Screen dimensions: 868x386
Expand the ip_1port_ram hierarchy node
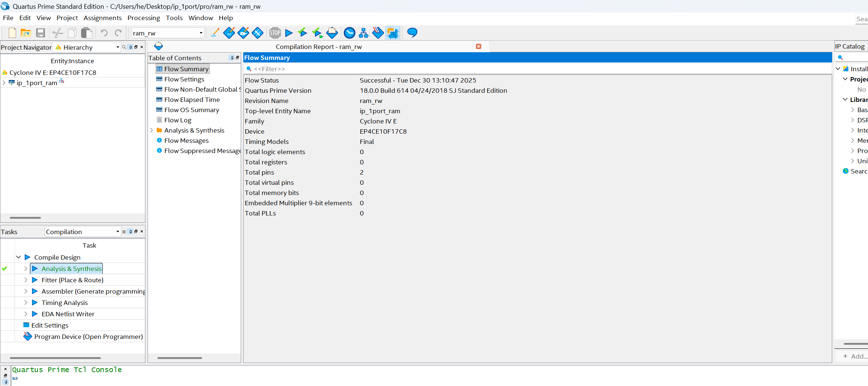[x=4, y=83]
